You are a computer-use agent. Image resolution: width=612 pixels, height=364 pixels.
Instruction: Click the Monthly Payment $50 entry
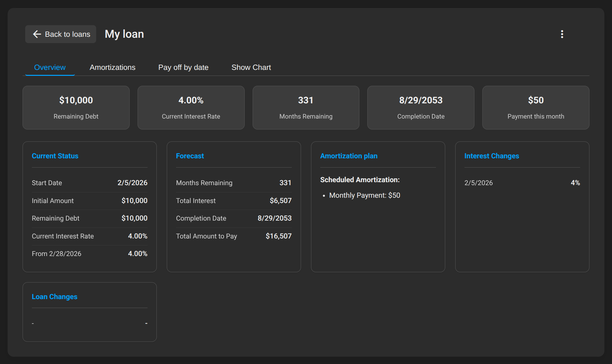click(364, 195)
